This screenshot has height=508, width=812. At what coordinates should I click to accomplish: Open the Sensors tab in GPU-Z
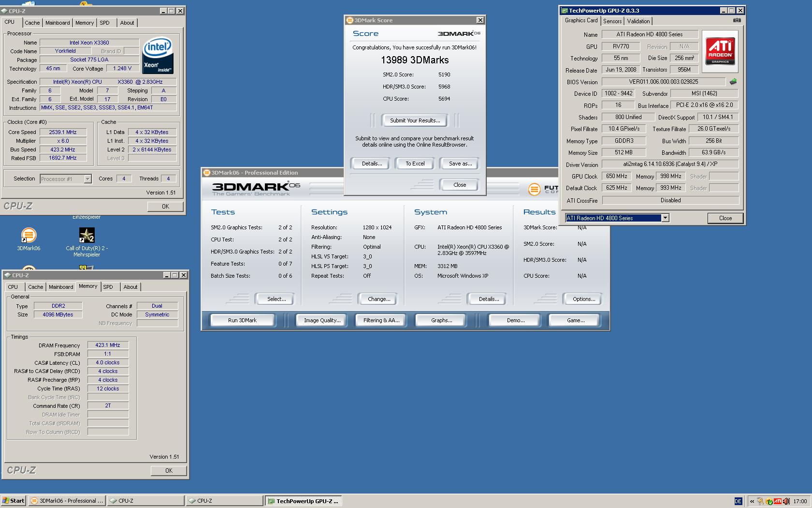pyautogui.click(x=612, y=21)
